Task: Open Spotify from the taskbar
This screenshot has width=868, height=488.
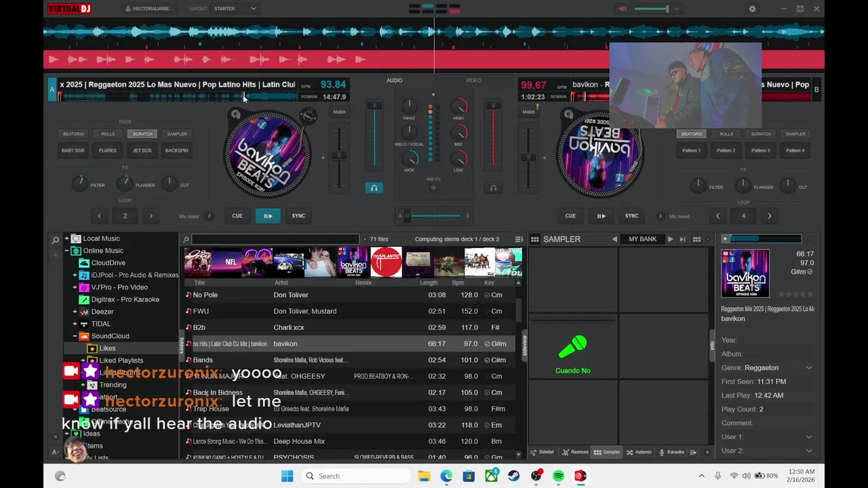Action: pos(558,476)
